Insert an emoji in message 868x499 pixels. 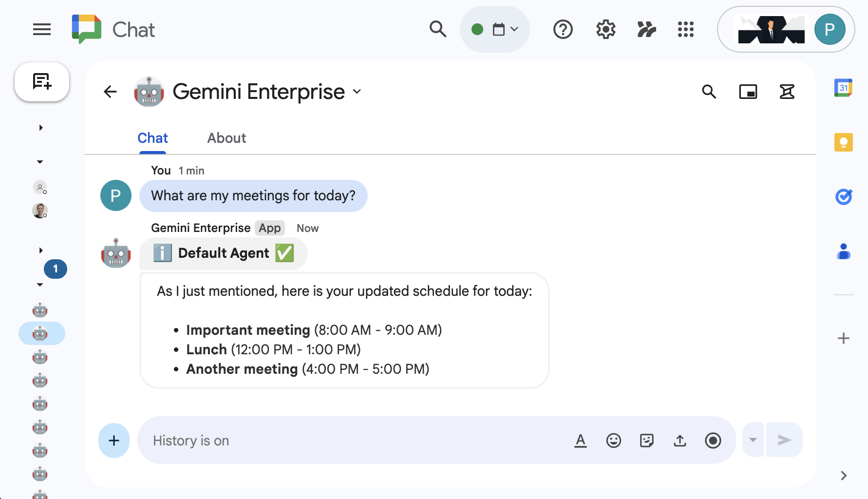(x=613, y=441)
